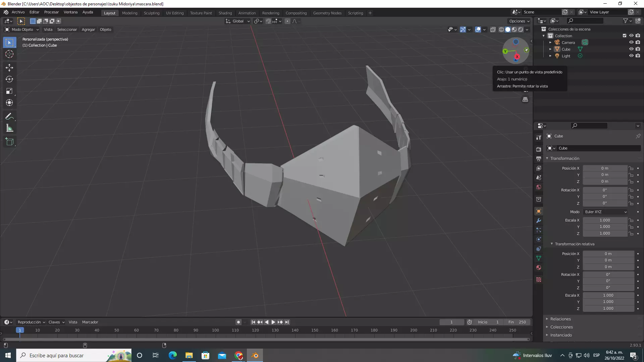Switch to the Sculpting workspace tab

151,13
